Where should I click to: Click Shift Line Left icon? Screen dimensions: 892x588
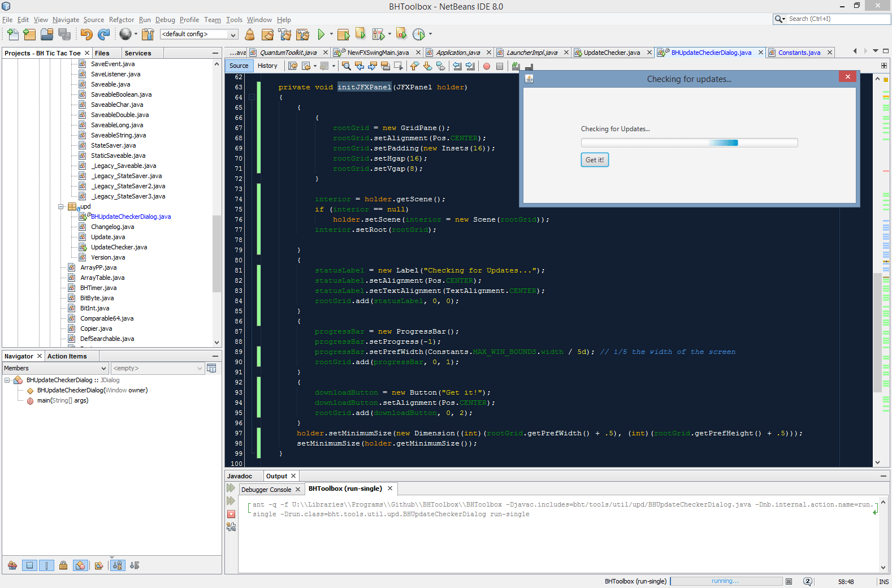point(457,66)
